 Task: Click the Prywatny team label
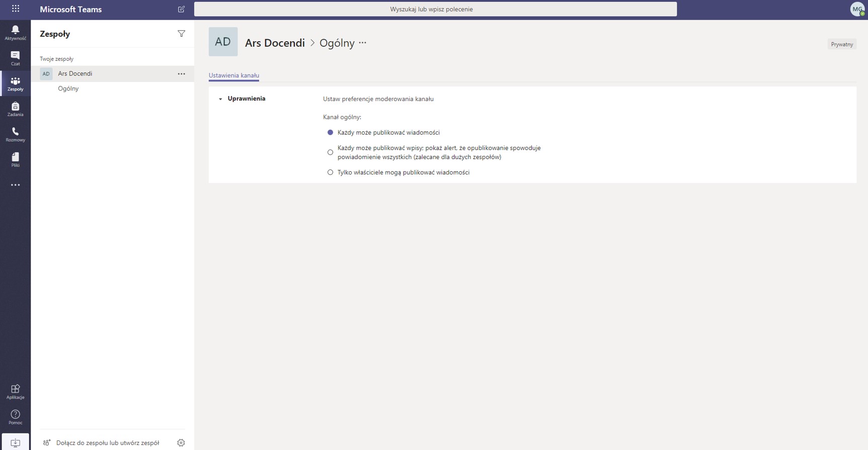coord(842,44)
